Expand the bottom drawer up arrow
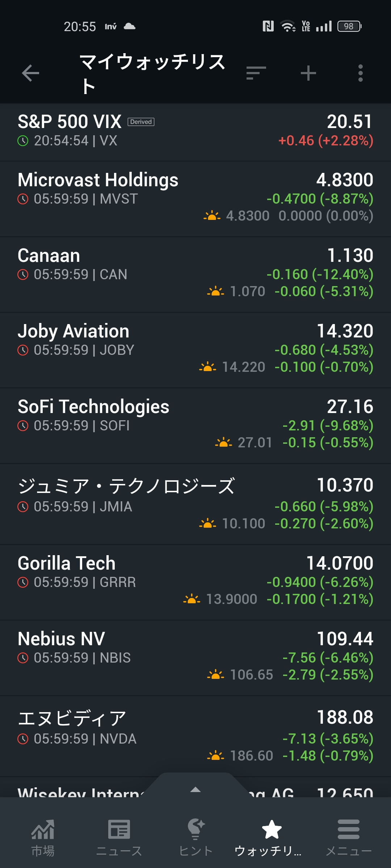This screenshot has width=391, height=868. point(195,789)
